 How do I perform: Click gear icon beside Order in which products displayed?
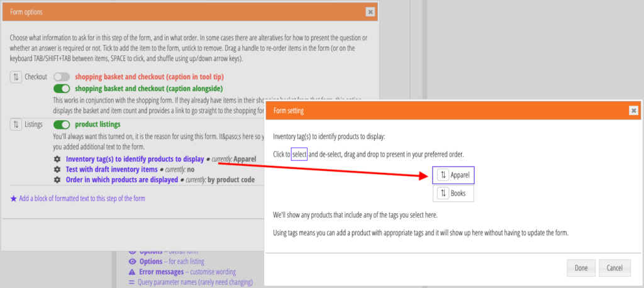tap(57, 180)
